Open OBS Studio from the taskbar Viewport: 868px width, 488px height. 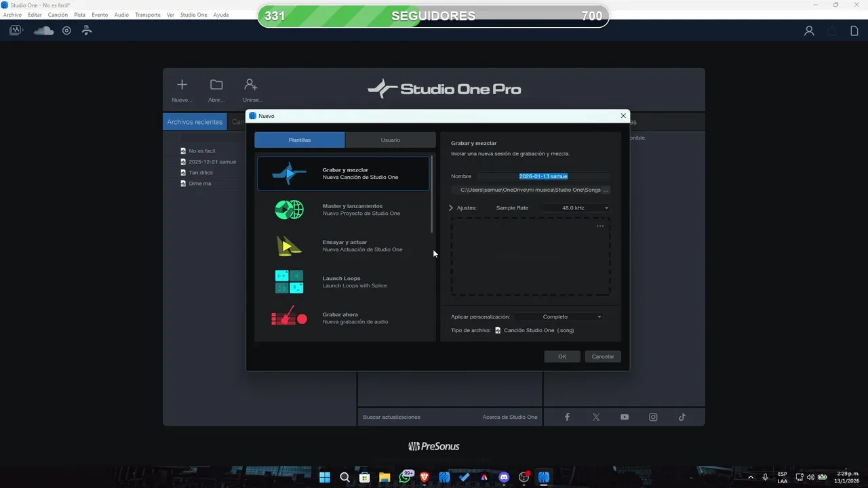tap(524, 477)
